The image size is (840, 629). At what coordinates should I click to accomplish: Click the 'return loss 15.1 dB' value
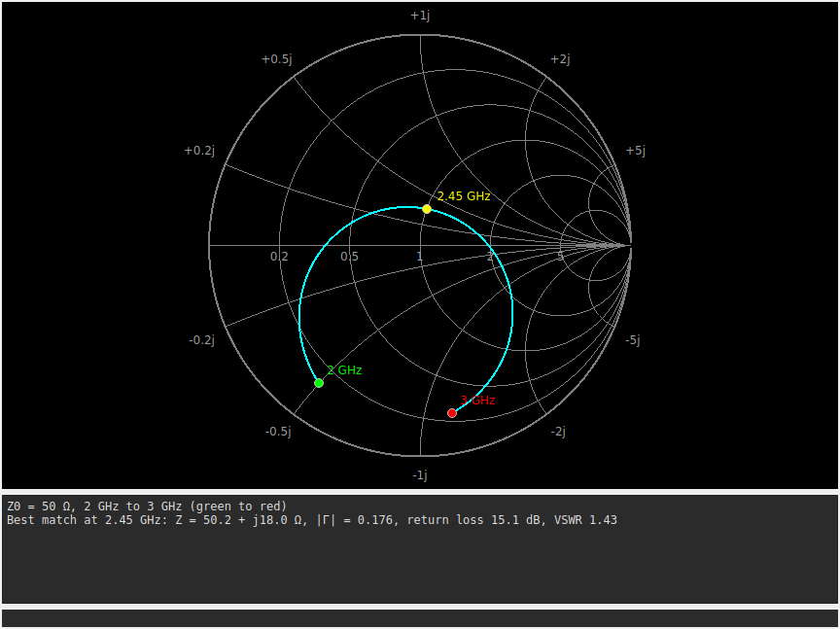[x=473, y=520]
